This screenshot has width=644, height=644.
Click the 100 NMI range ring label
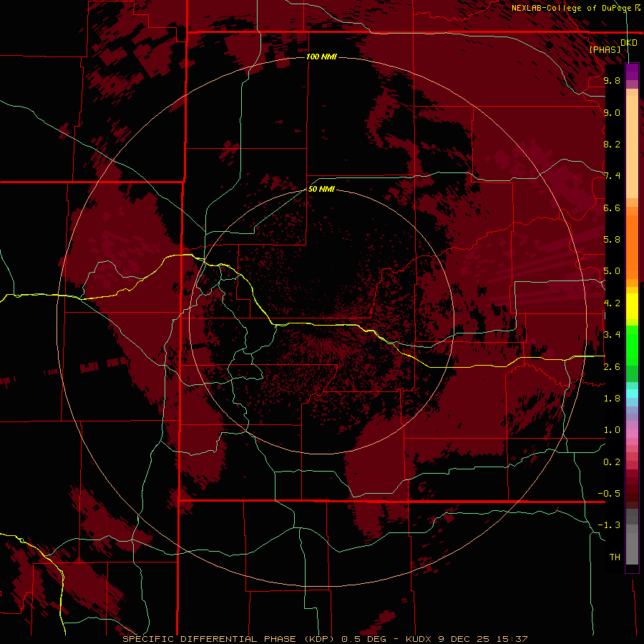tap(321, 57)
